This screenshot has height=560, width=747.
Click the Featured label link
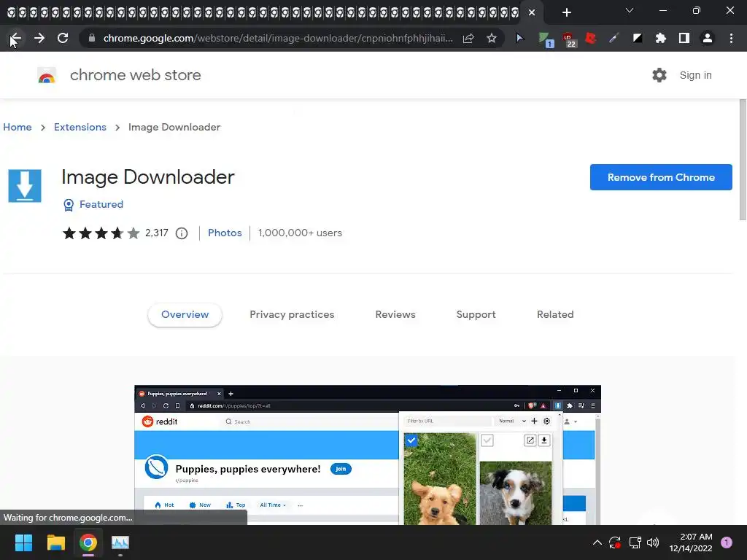point(101,204)
